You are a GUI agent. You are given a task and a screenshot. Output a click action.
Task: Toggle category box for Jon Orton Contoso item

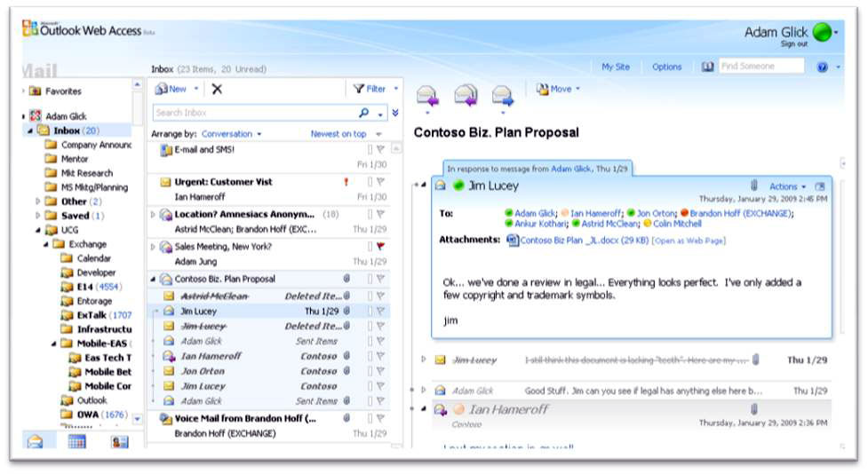pos(370,371)
